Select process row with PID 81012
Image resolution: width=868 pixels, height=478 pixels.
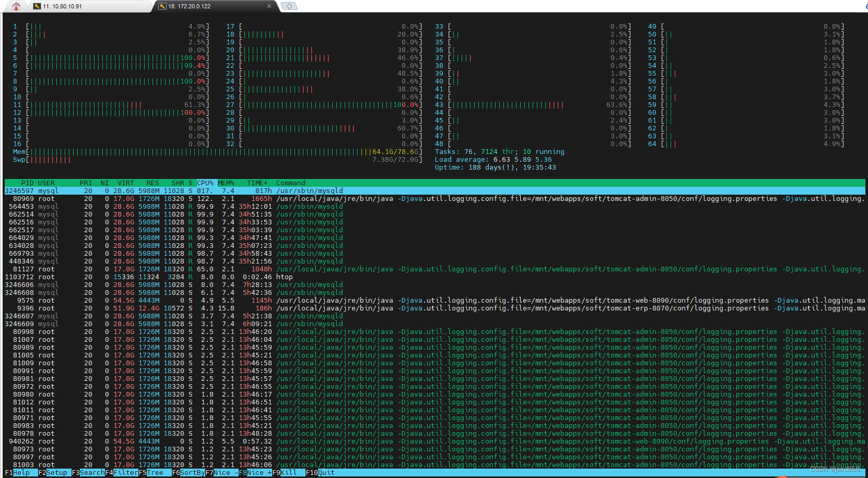435,402
